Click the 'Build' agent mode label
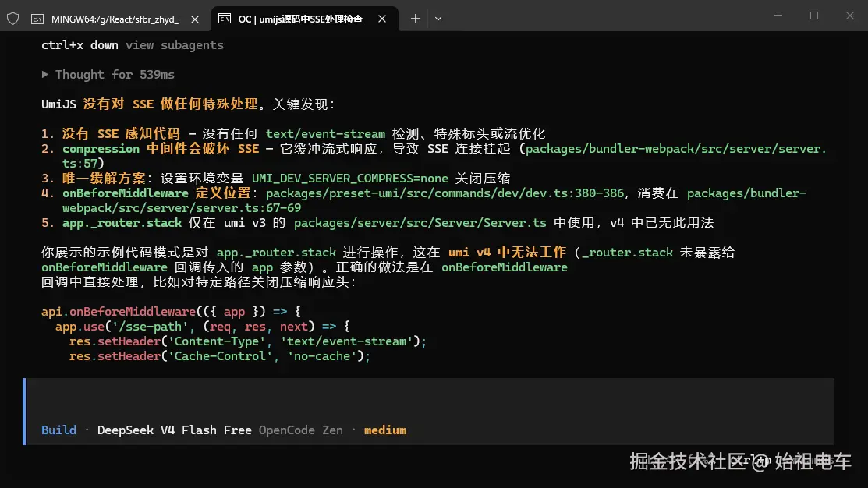868x488 pixels. coord(58,430)
